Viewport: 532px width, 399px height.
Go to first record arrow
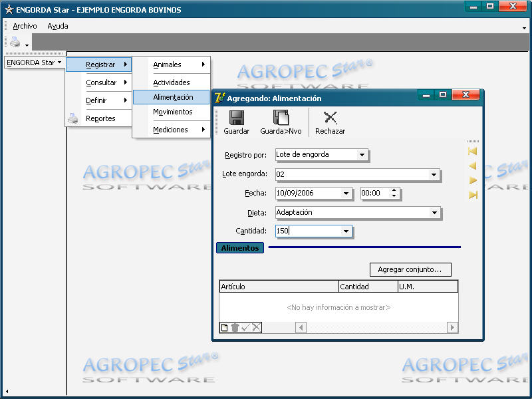(473, 151)
